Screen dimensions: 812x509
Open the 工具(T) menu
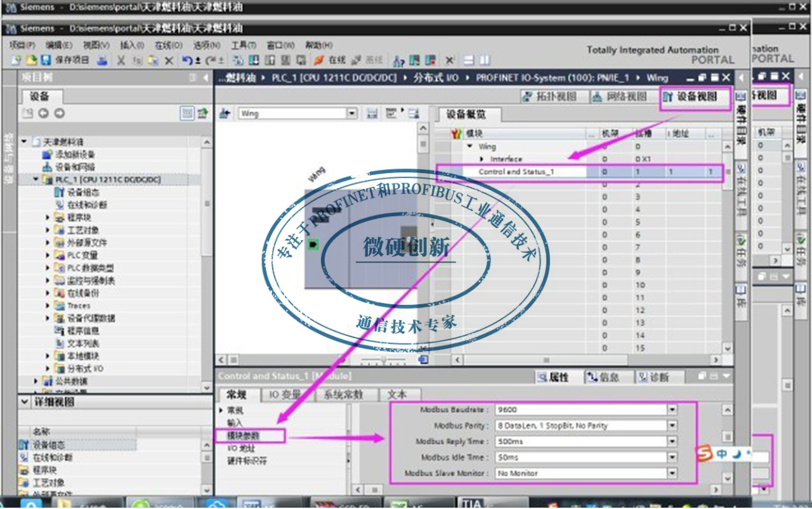(x=244, y=45)
